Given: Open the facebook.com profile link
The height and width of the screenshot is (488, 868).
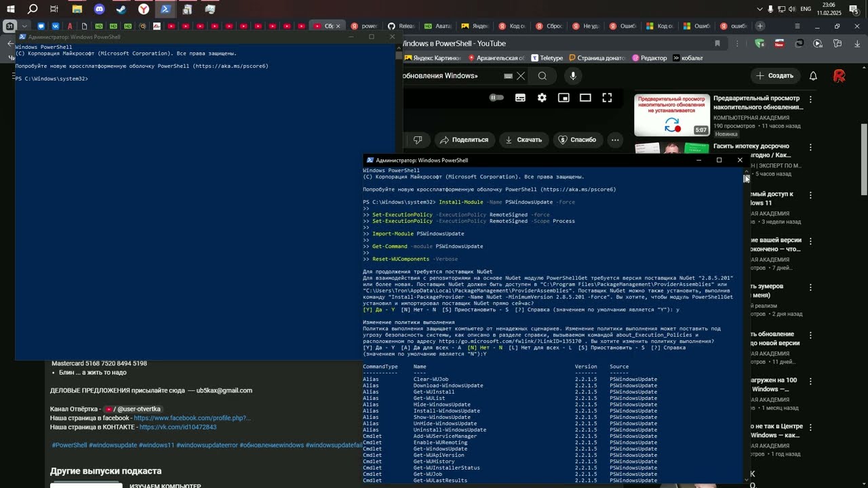Looking at the screenshot, I should (x=192, y=418).
